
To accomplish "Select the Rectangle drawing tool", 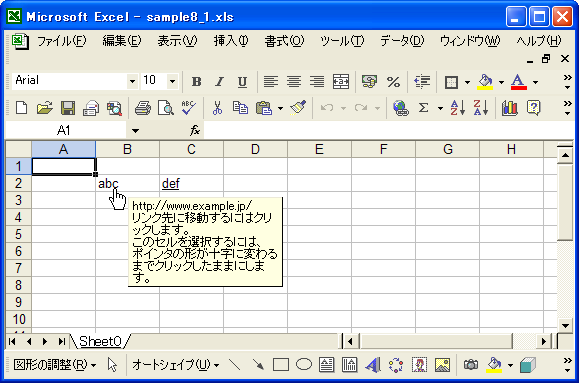I will [281, 365].
